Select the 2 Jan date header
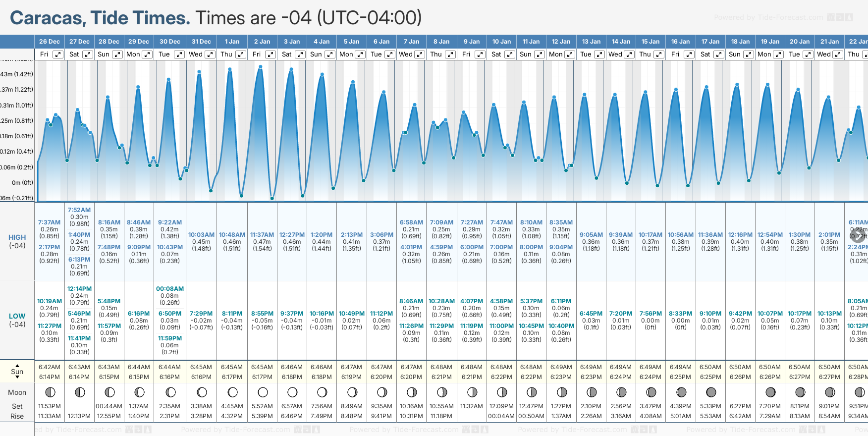The height and width of the screenshot is (436, 868). click(262, 42)
